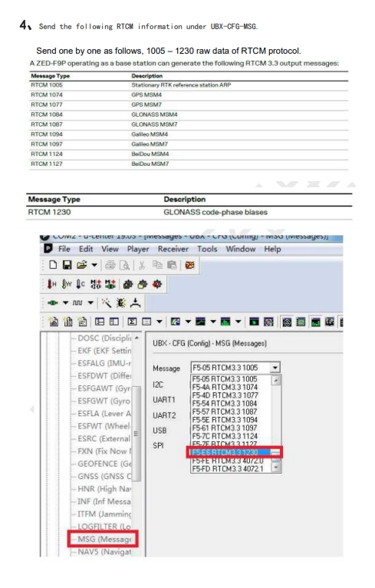The width and height of the screenshot is (375, 588).
Task: Open the View menu
Action: pyautogui.click(x=110, y=249)
